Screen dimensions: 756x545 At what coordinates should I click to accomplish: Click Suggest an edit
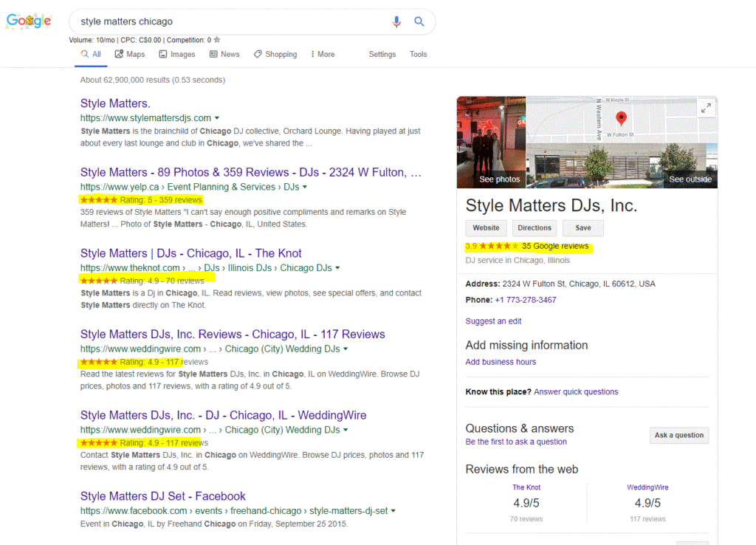pyautogui.click(x=493, y=321)
